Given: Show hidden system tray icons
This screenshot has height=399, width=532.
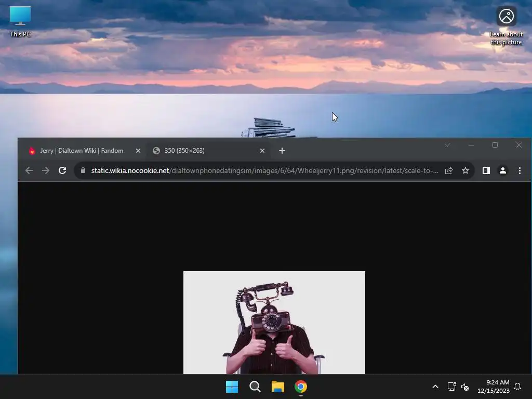Looking at the screenshot, I should (435, 387).
